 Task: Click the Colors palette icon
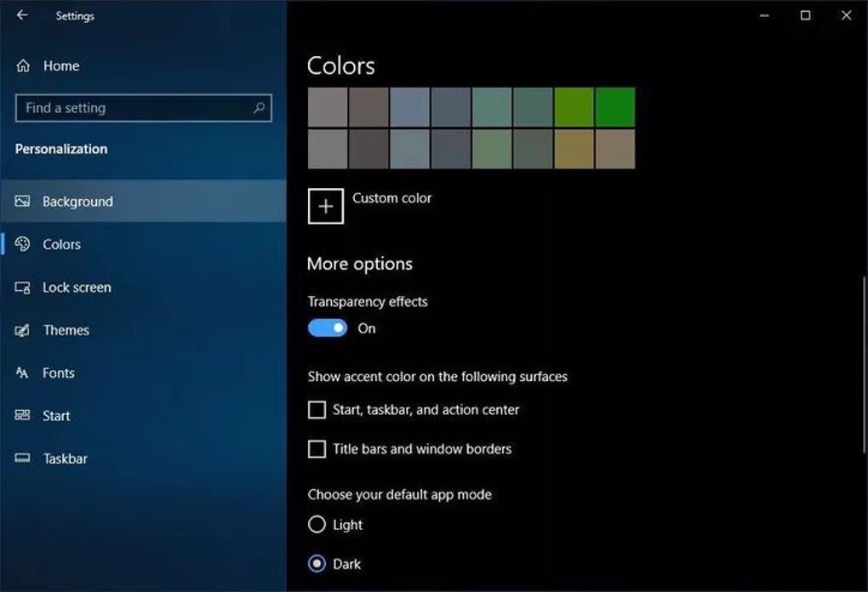(23, 244)
